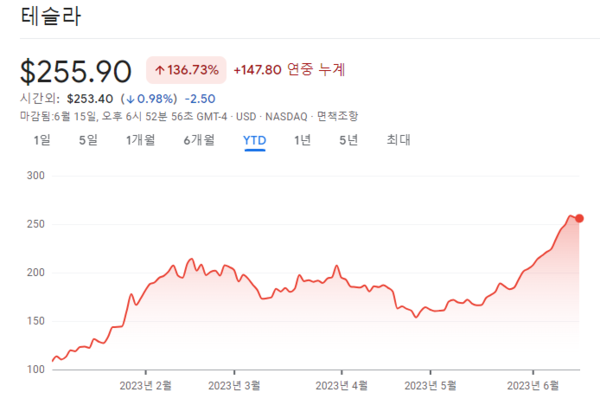Viewport: 600px width, 405px height.
Task: Open the 면책조항 disclaimer link
Action: coord(337,116)
